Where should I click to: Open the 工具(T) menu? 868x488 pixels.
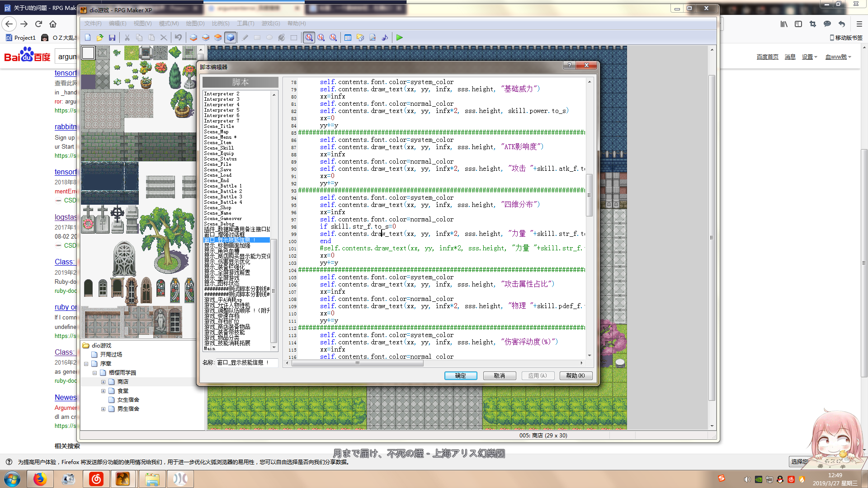coord(245,23)
